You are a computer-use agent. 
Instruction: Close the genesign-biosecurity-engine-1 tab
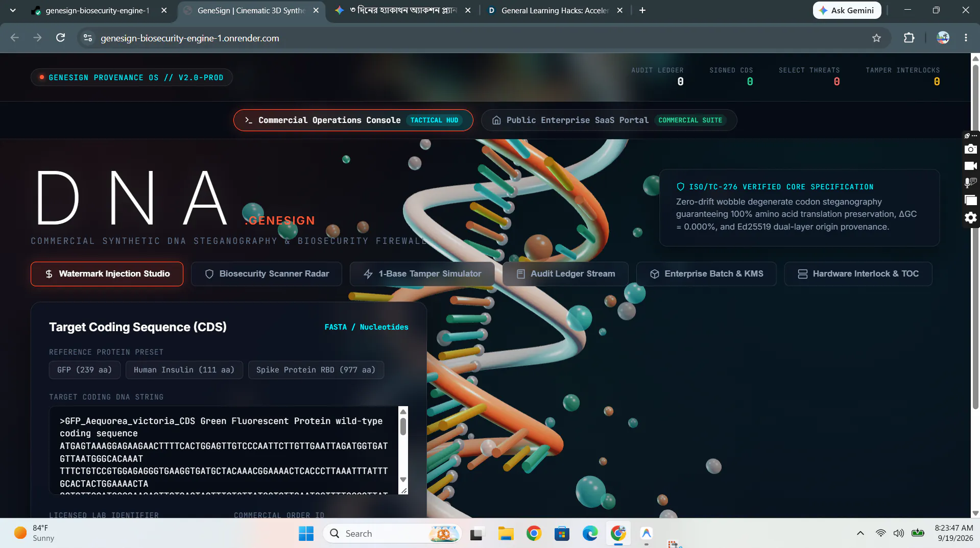pos(163,10)
